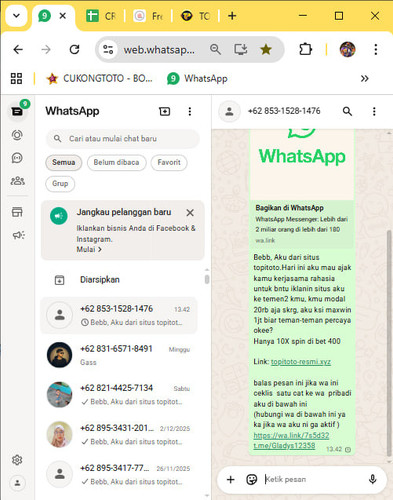Viewport: 393px width, 500px height.
Task: Click the forward navigation arrow
Action: pyautogui.click(x=46, y=50)
